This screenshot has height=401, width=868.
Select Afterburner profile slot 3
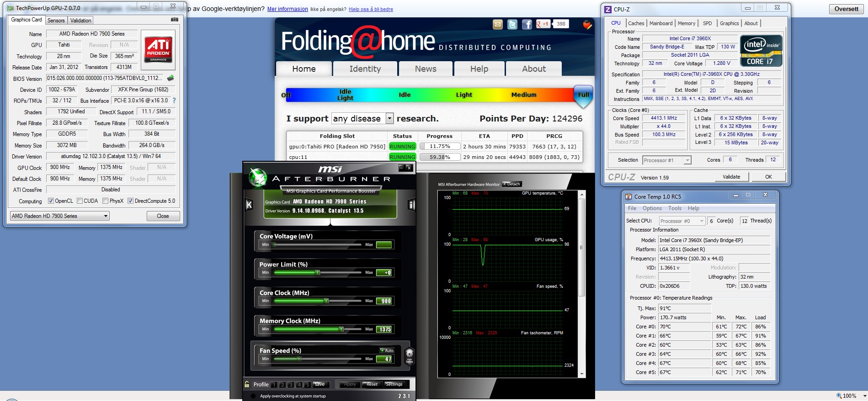[x=291, y=385]
